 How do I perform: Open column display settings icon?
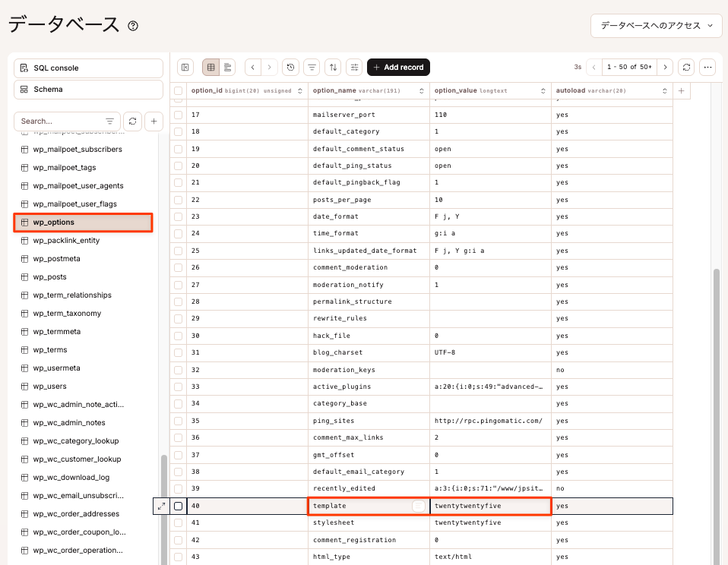coord(355,68)
